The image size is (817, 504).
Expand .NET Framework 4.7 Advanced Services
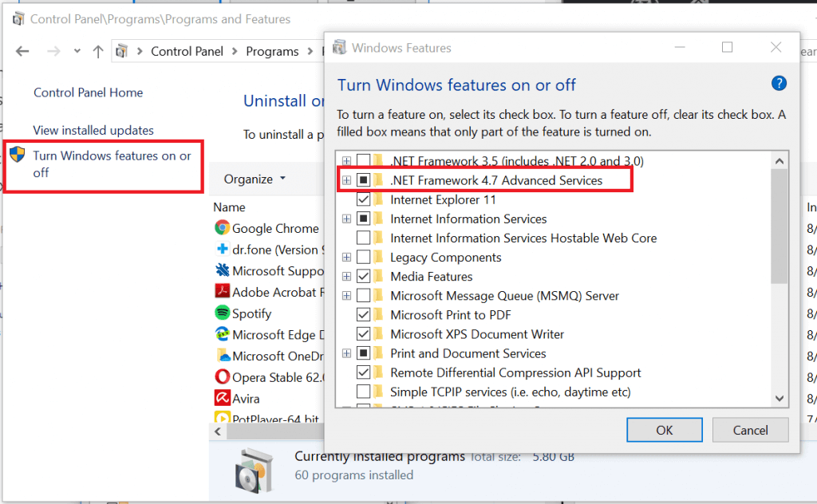346,180
